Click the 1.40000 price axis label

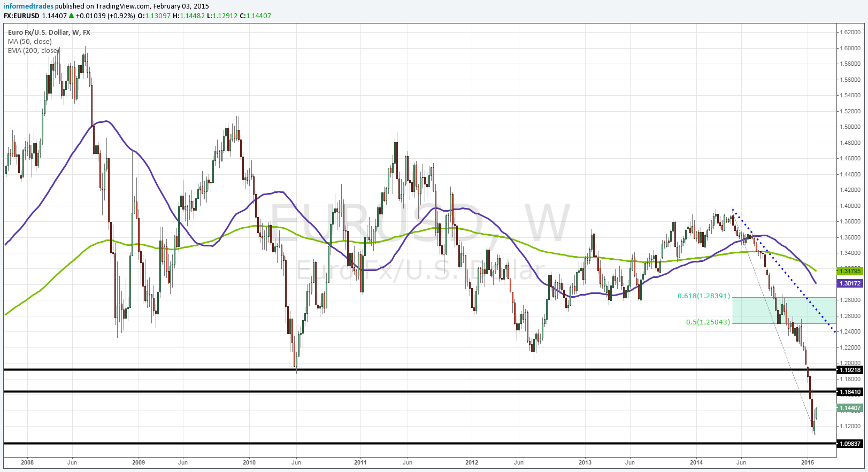(850, 206)
